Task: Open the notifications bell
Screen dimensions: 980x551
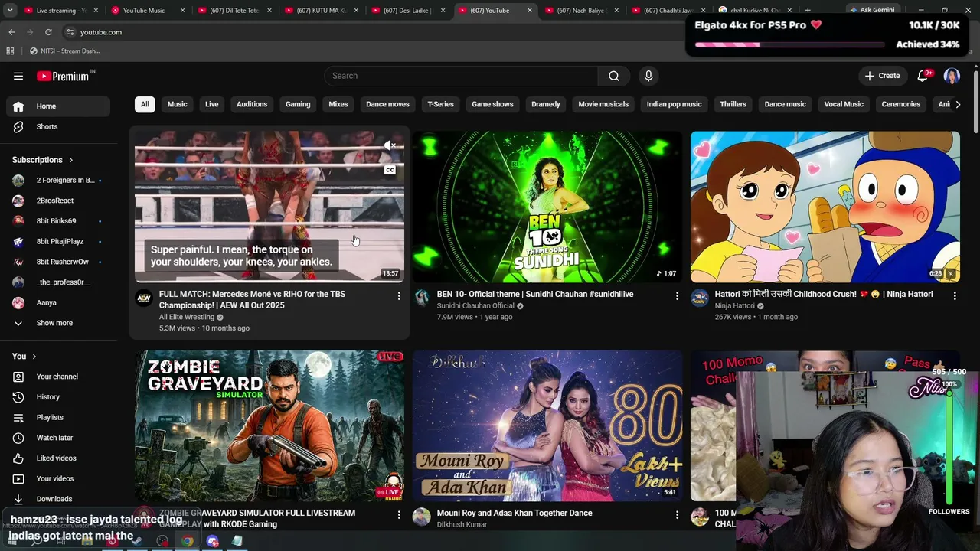Action: pos(923,76)
